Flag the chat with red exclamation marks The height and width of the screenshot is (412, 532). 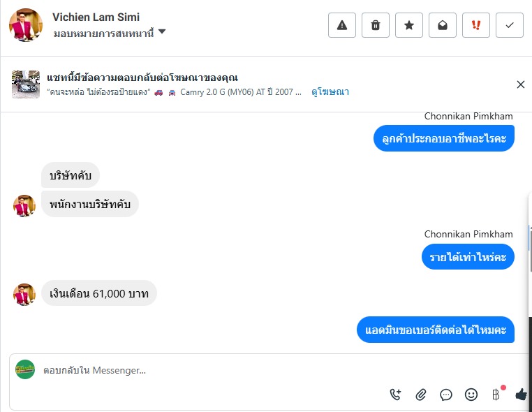click(x=476, y=25)
